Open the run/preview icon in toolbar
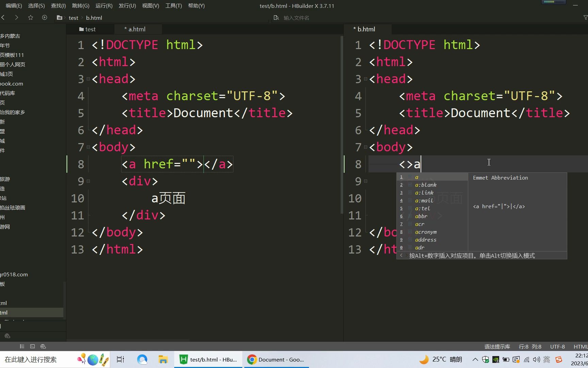Screen dimensions: 588x368 click(44, 17)
